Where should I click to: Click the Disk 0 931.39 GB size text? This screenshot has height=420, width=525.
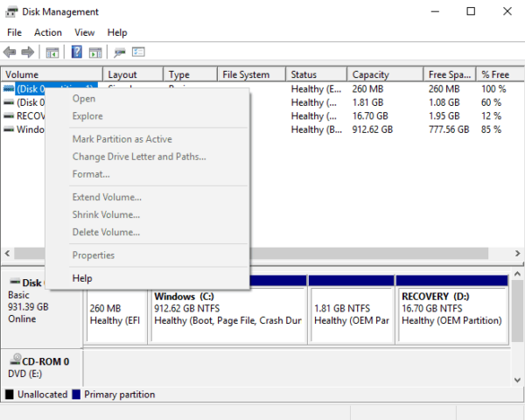[28, 307]
